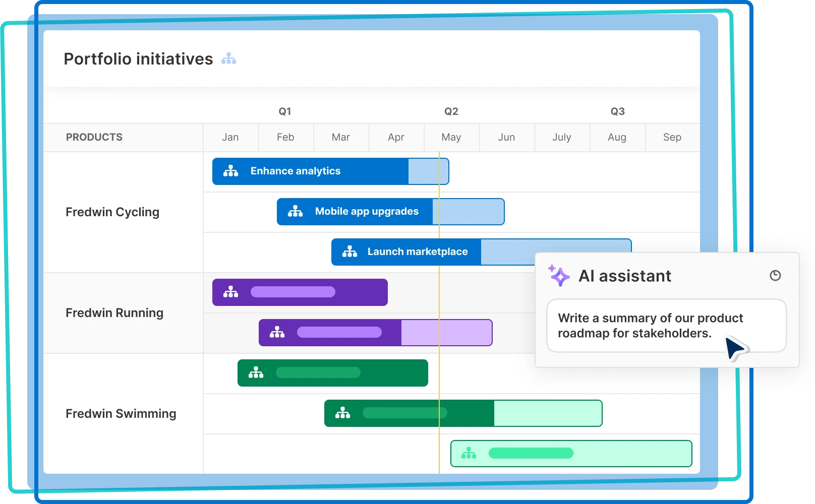Click the hierarchy icon on first Fredwin Swimming bar
815x504 pixels.
(257, 372)
